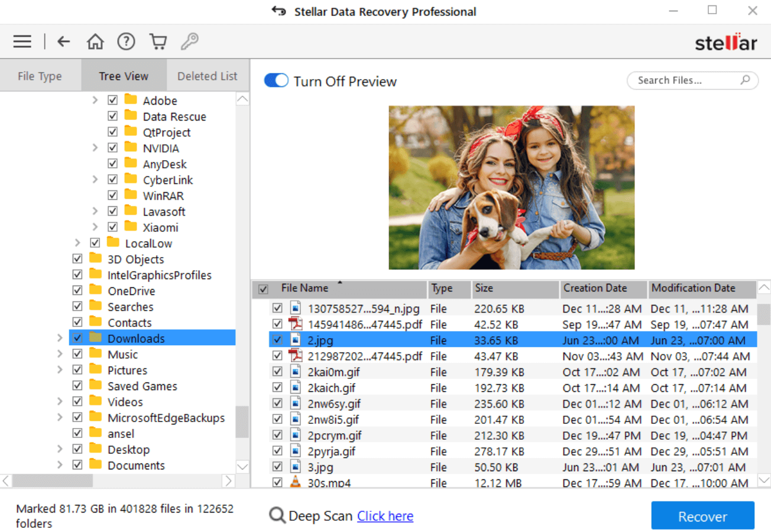Open the license activation key icon
Image resolution: width=771 pixels, height=532 pixels.
[189, 41]
